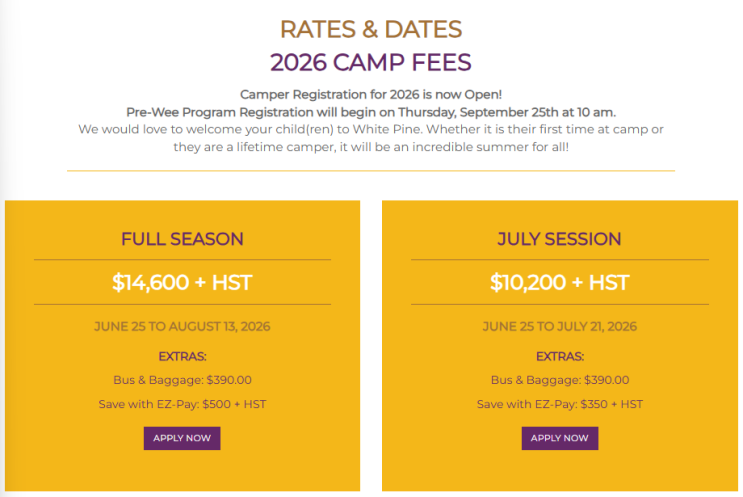This screenshot has height=497, width=743.
Task: Click the RATES & DATES heading
Action: pyautogui.click(x=370, y=28)
